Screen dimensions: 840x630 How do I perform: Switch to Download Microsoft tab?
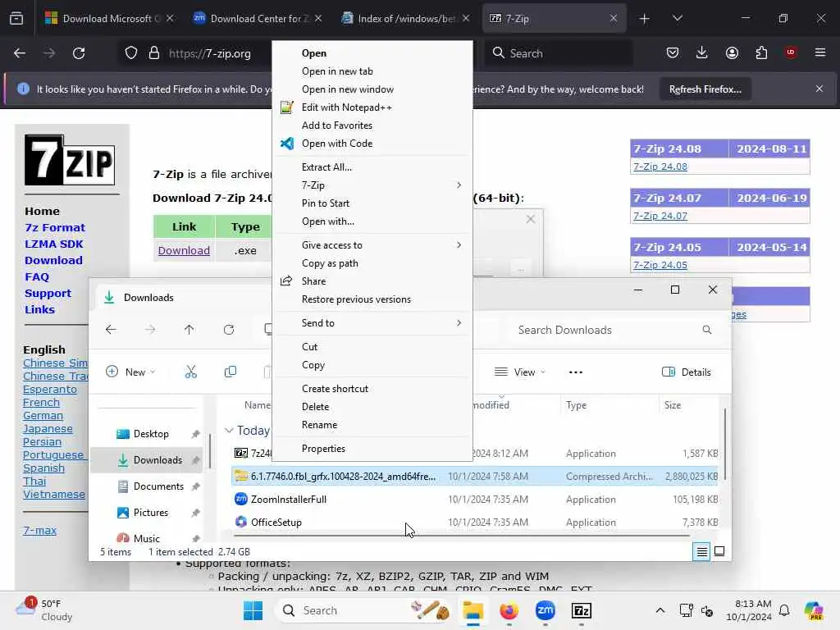point(109,18)
